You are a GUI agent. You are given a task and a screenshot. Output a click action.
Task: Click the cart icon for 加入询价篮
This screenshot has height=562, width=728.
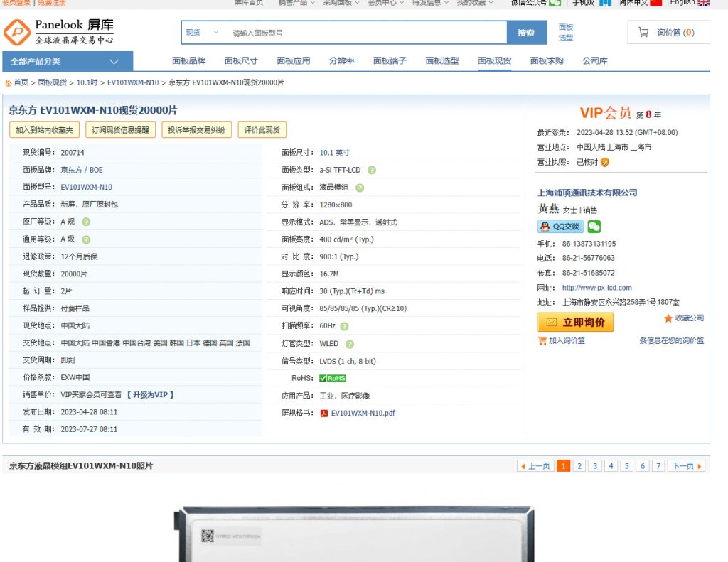pyautogui.click(x=542, y=340)
